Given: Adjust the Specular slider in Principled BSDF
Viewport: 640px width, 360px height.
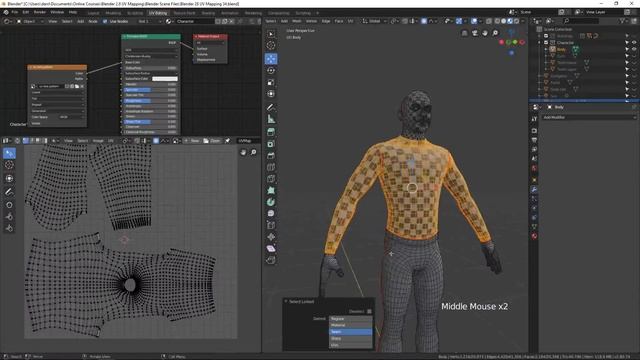Looking at the screenshot, I should tap(150, 89).
